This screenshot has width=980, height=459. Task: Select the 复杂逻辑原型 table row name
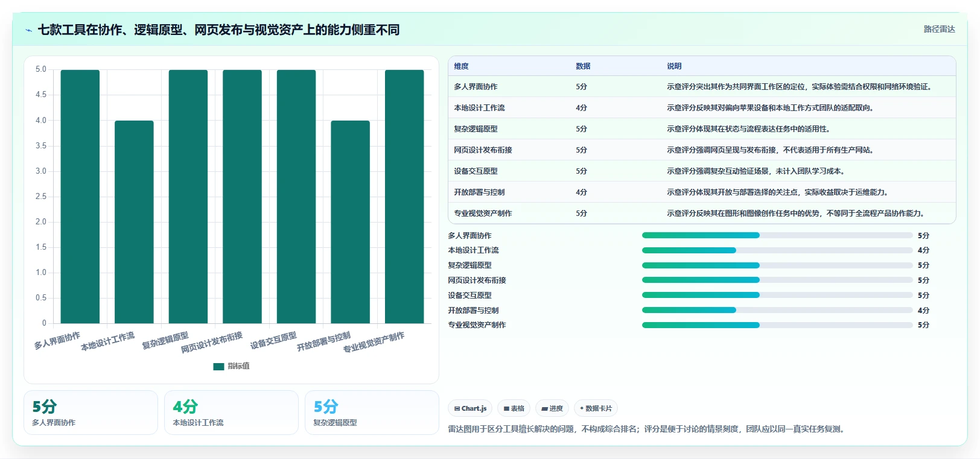point(476,129)
